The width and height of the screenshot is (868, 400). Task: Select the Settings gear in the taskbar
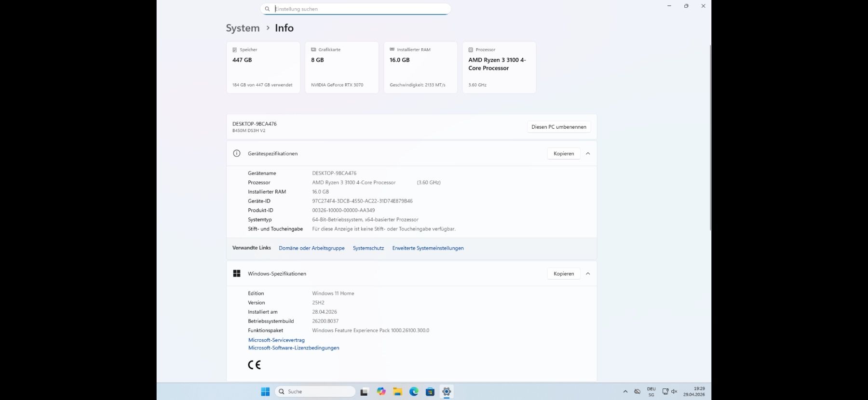447,392
